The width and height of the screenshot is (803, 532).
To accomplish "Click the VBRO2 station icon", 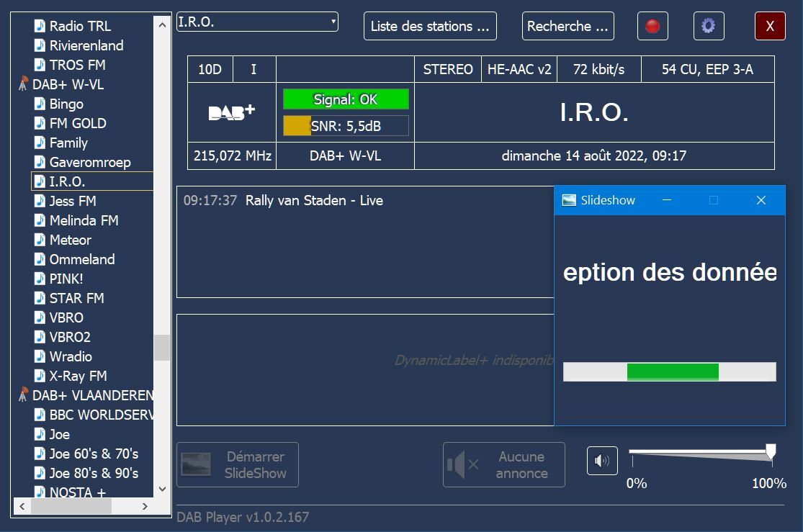I will (x=40, y=337).
